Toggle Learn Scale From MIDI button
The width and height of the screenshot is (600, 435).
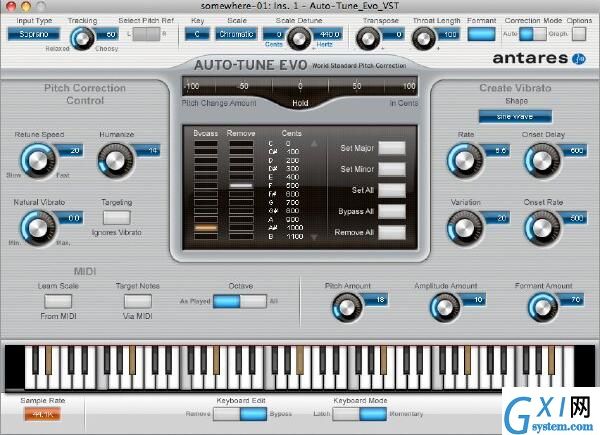[58, 301]
